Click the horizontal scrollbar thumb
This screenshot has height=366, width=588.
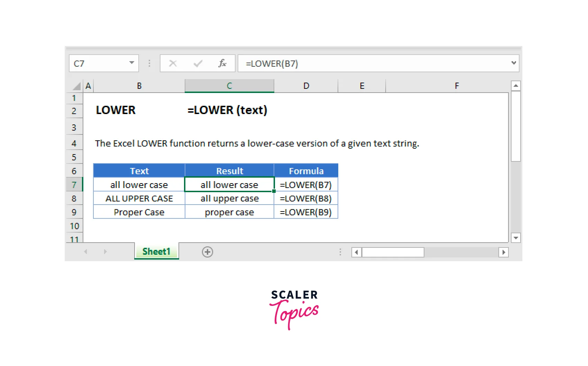coord(393,252)
